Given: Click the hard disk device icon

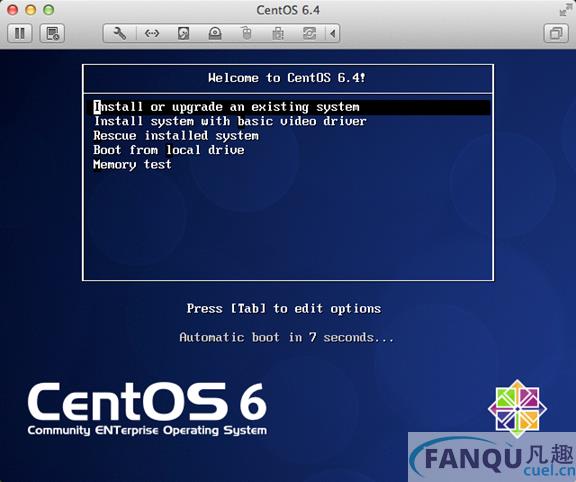Looking at the screenshot, I should 183,33.
